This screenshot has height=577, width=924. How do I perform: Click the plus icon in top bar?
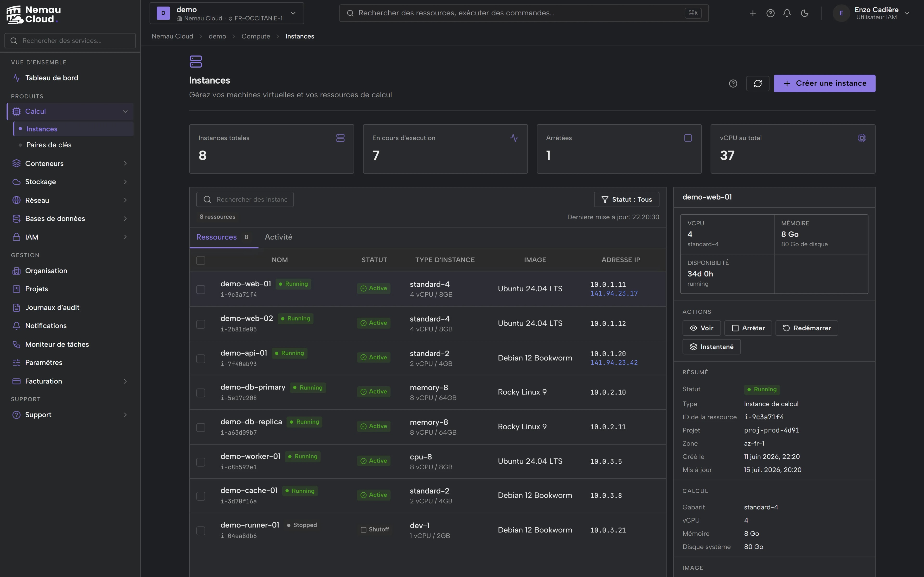(753, 13)
